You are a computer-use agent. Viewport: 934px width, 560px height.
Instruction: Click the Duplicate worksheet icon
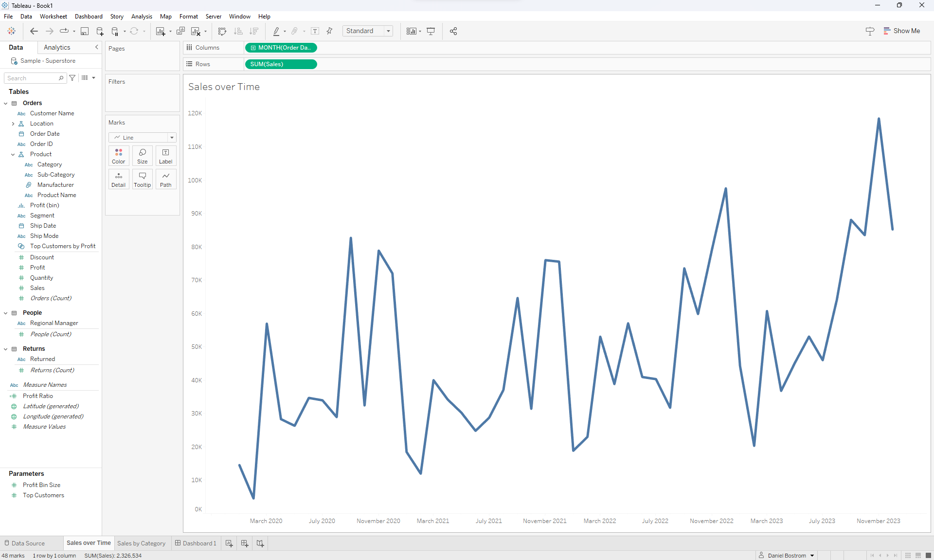point(180,31)
